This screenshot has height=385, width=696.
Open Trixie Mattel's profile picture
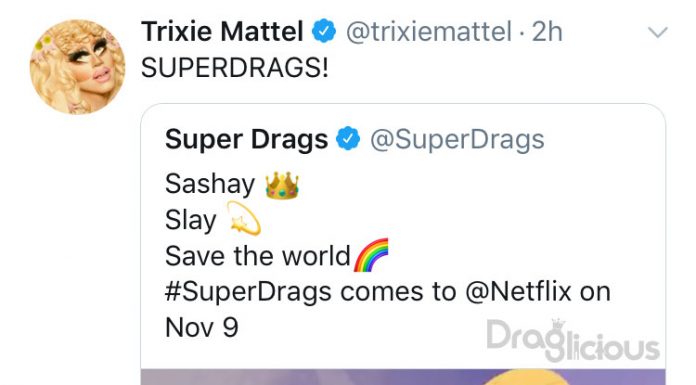[x=78, y=67]
